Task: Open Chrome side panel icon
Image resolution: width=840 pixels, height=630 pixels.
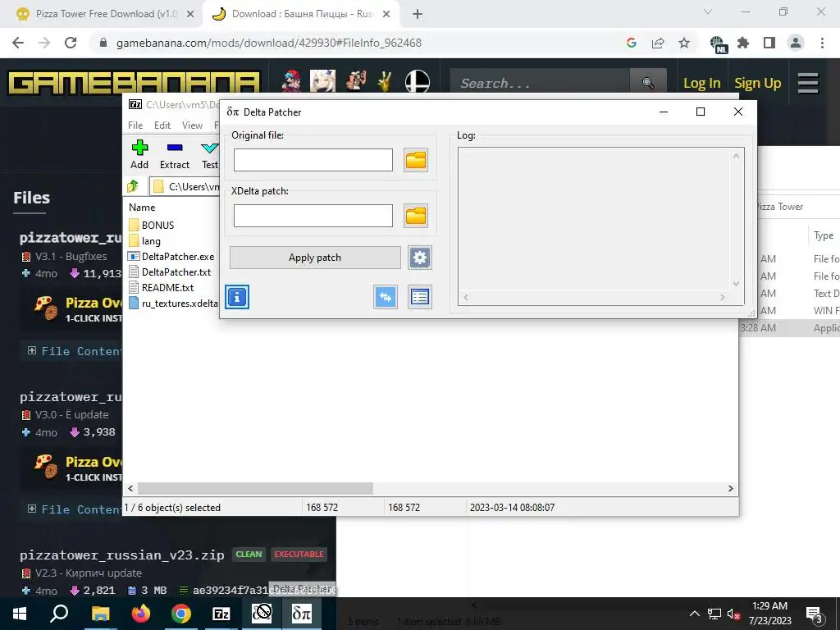Action: (769, 43)
